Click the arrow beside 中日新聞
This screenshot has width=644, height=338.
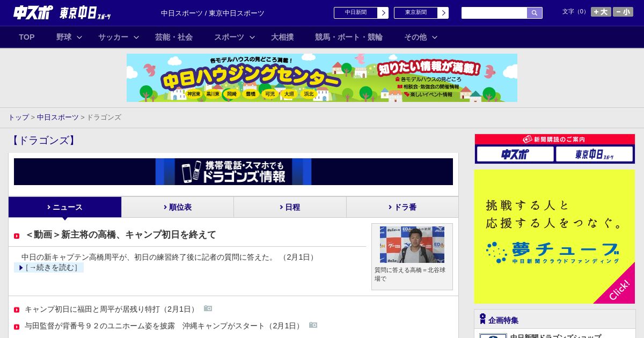tap(383, 13)
